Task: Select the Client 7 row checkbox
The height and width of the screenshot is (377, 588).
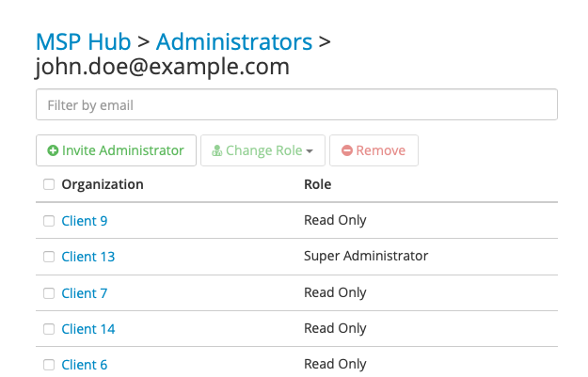Action: point(49,293)
